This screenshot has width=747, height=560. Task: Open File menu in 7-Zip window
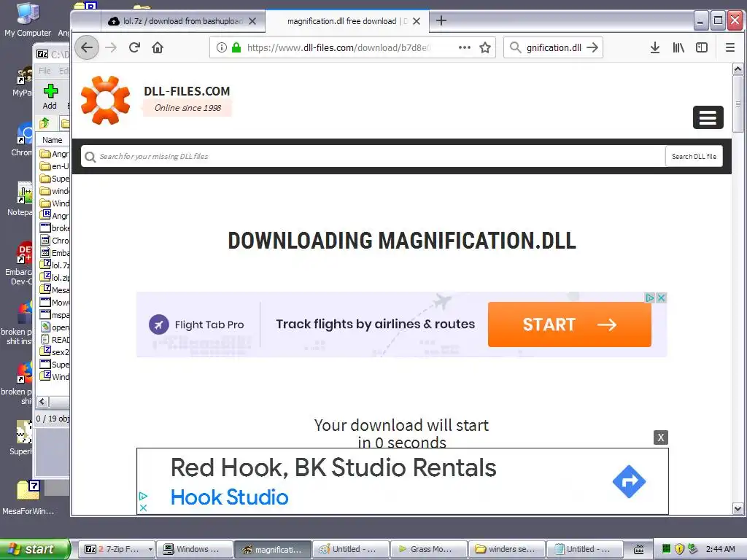[44, 71]
